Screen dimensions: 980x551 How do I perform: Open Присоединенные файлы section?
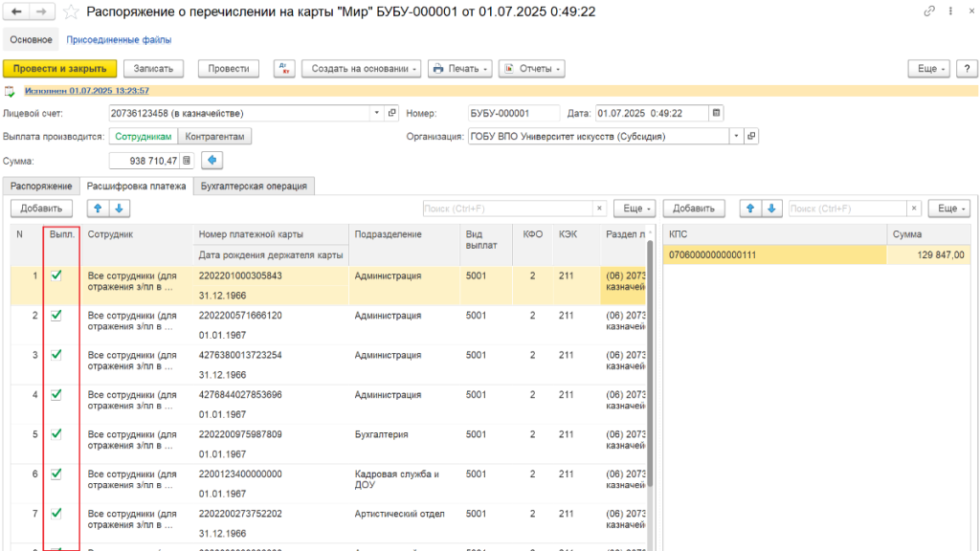(119, 39)
